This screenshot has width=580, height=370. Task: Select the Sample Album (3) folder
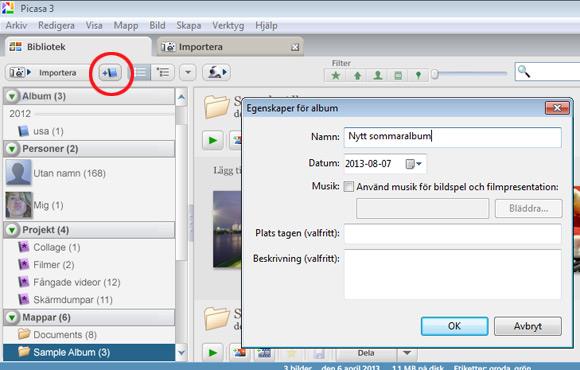[89, 352]
